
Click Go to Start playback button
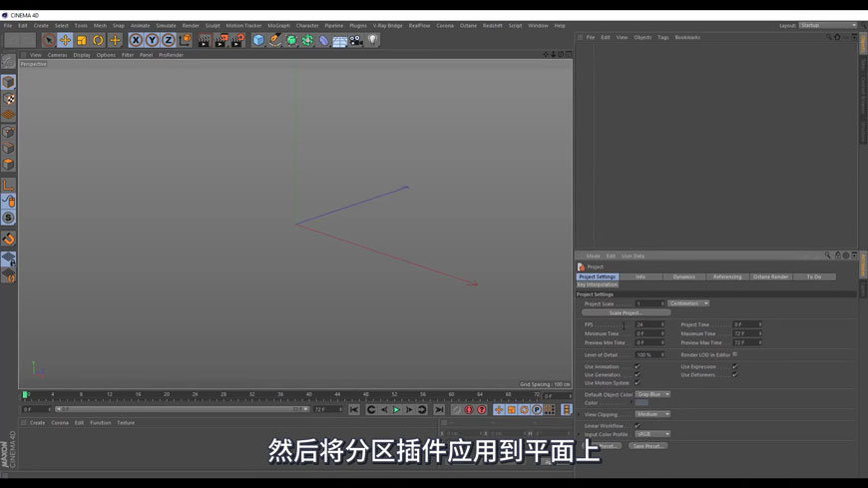[354, 409]
